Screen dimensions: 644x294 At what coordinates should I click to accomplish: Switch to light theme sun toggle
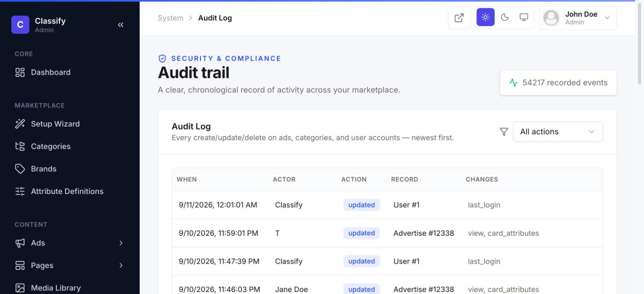485,17
